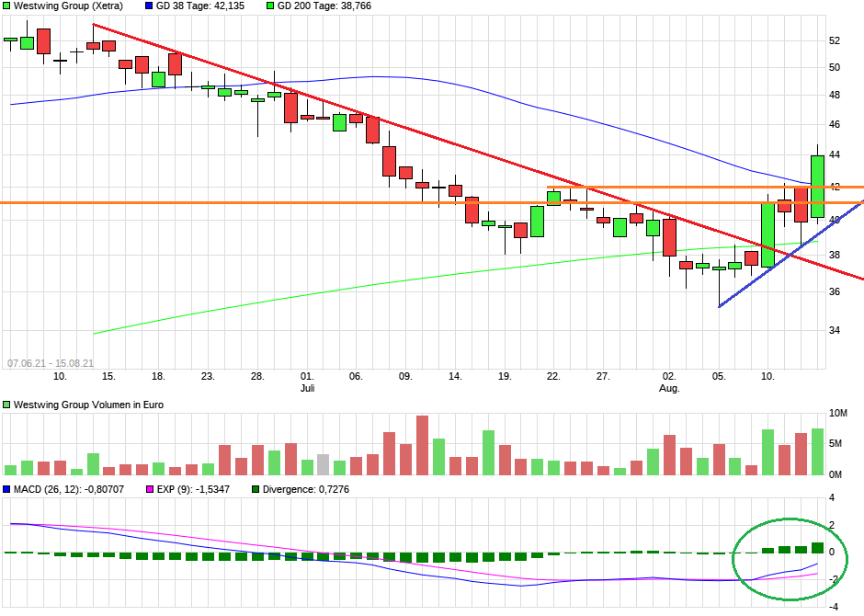Click the 10M volume axis label
The width and height of the screenshot is (864, 616).
pyautogui.click(x=837, y=415)
